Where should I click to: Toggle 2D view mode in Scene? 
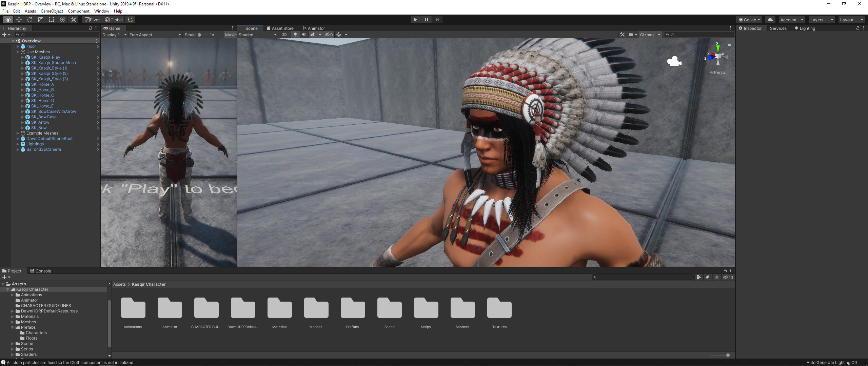click(x=284, y=35)
